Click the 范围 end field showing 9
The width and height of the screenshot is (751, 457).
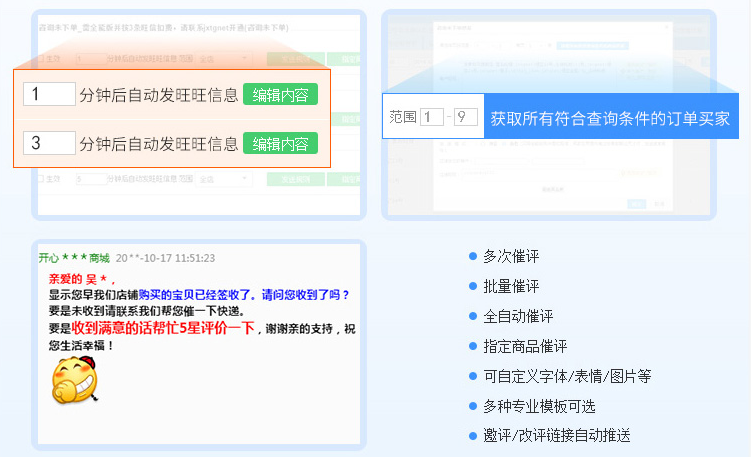pos(466,117)
